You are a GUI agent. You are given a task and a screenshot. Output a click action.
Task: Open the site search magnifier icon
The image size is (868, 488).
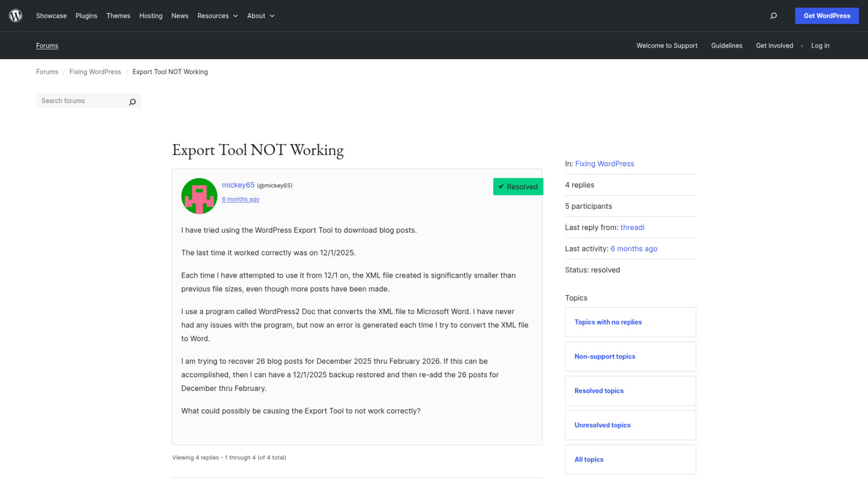774,16
